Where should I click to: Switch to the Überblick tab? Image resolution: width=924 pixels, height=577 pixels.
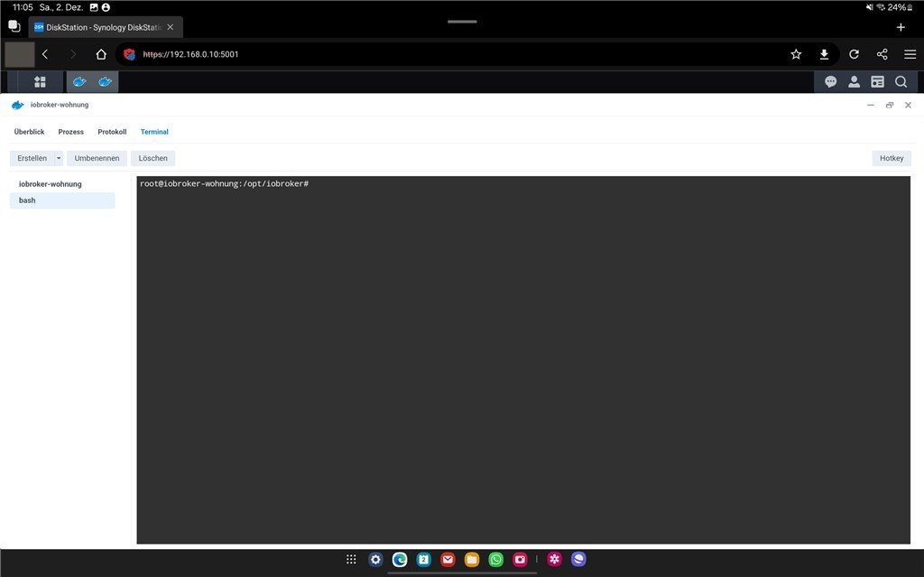(29, 132)
